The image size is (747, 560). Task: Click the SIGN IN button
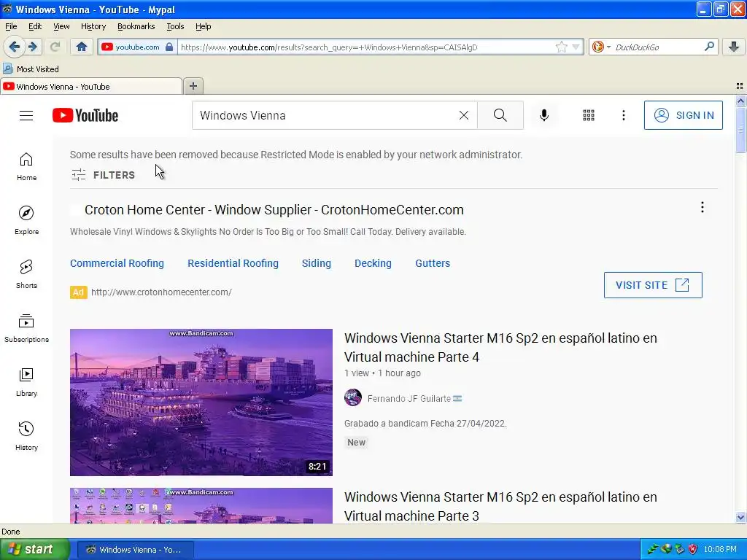pyautogui.click(x=683, y=115)
